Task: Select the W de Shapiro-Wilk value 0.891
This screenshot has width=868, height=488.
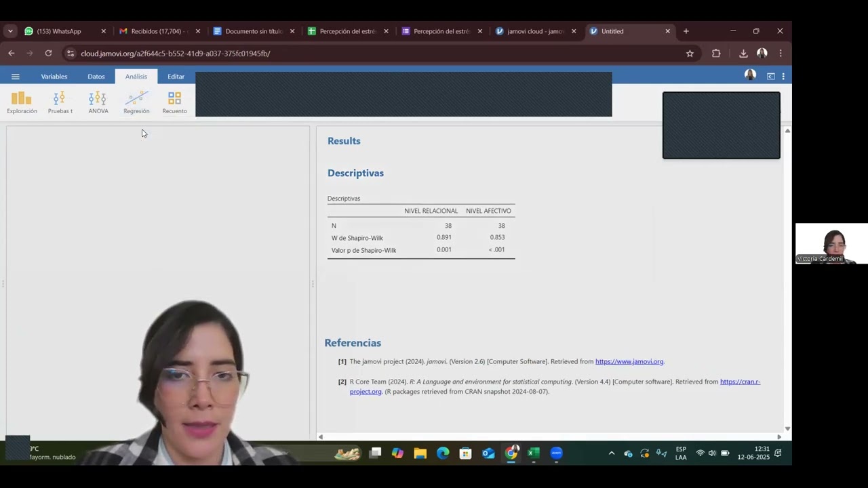Action: click(x=444, y=237)
